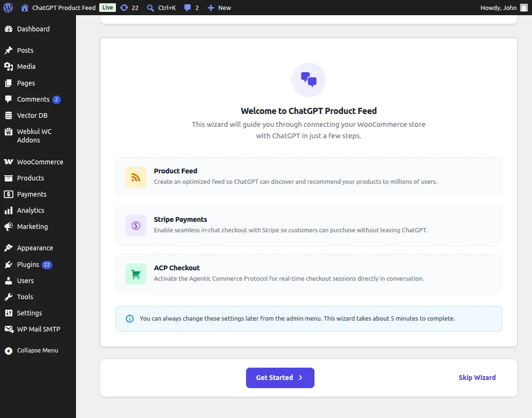532x418 pixels.
Task: Open the WooCommerce menu item
Action: 40,161
